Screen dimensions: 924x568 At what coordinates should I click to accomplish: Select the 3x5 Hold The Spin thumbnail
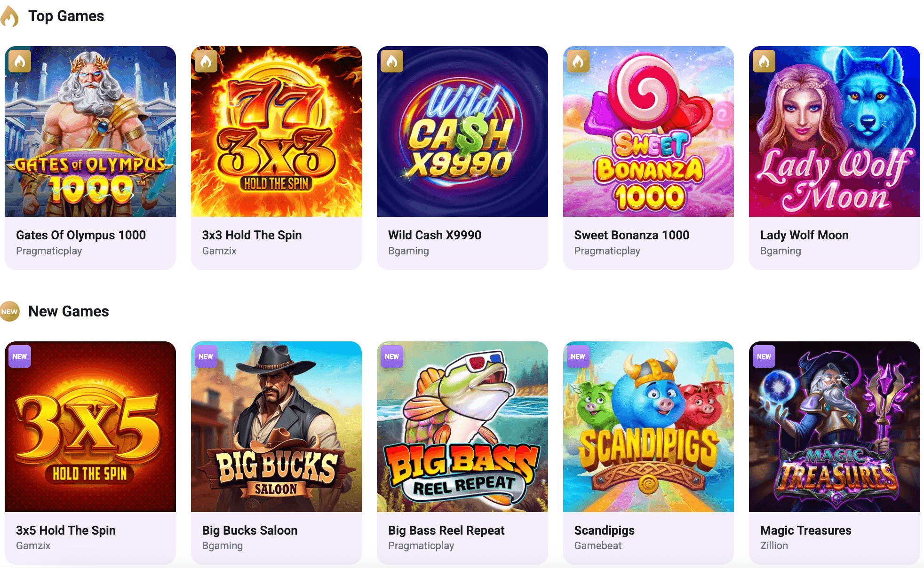click(x=90, y=427)
